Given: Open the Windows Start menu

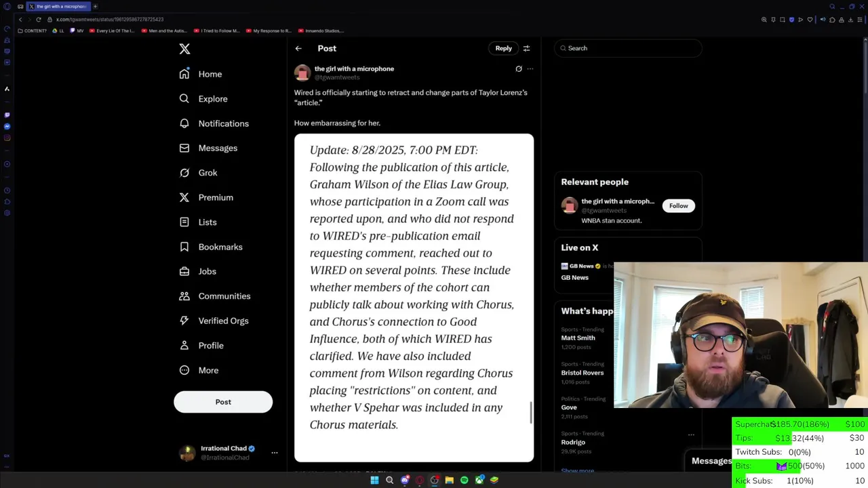Looking at the screenshot, I should coord(374,480).
